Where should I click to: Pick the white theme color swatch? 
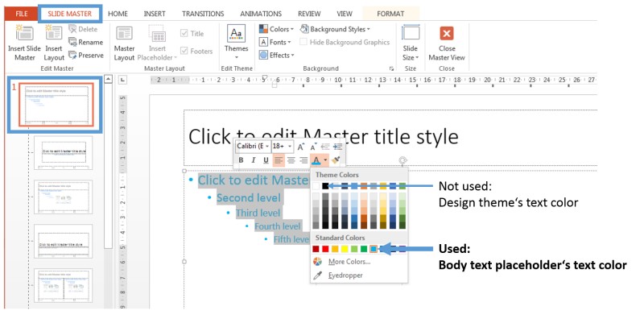tap(316, 186)
